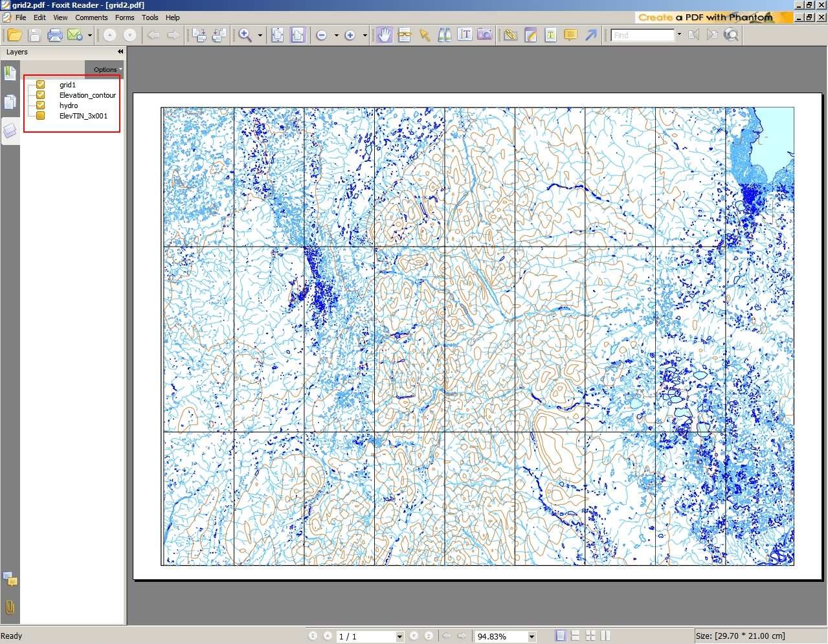Open the page number dropdown
The width and height of the screenshot is (828, 644).
point(399,637)
